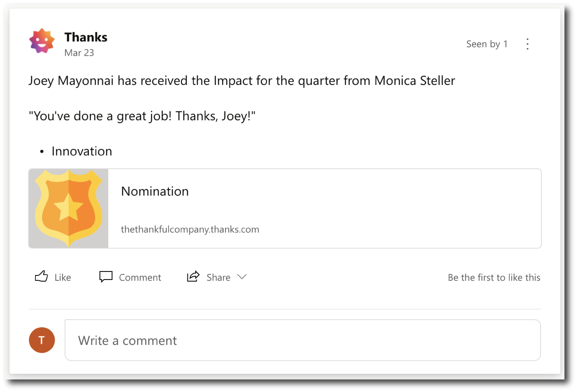The image size is (577, 392).
Task: Click the Innovation bullet item
Action: pos(82,151)
